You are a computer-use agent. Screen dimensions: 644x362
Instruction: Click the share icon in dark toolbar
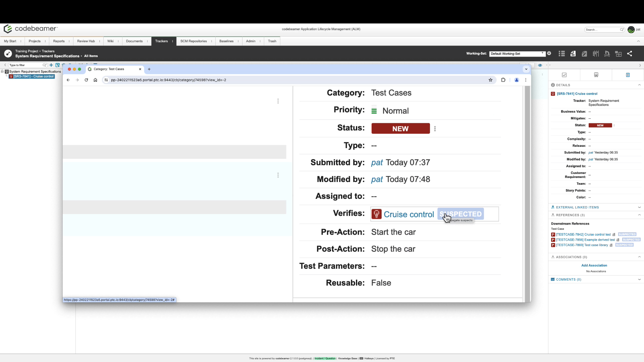click(x=630, y=54)
